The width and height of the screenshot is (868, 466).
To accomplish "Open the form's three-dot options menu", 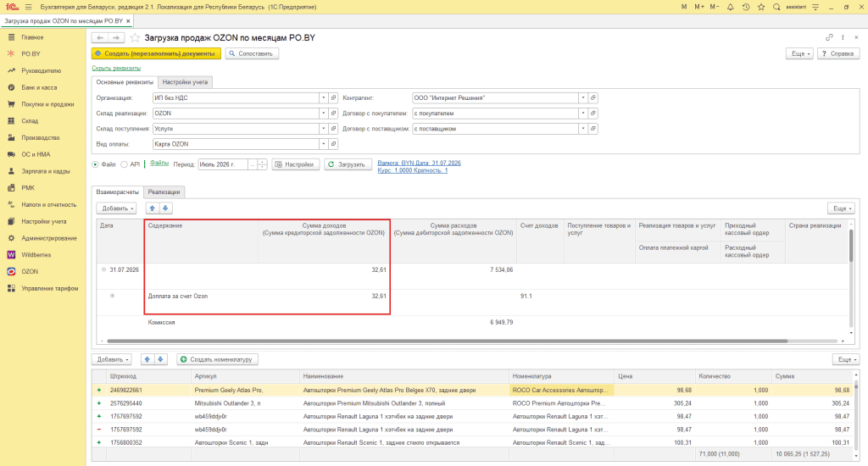I will coord(843,37).
